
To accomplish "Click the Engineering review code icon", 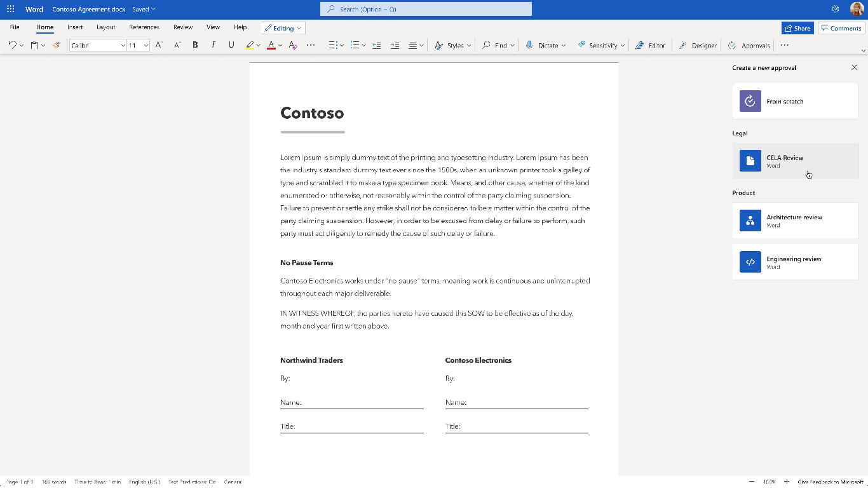I will pos(750,262).
